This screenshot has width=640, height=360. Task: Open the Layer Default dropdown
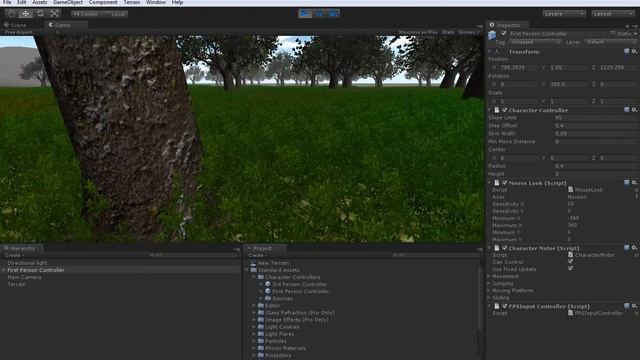pyautogui.click(x=611, y=42)
